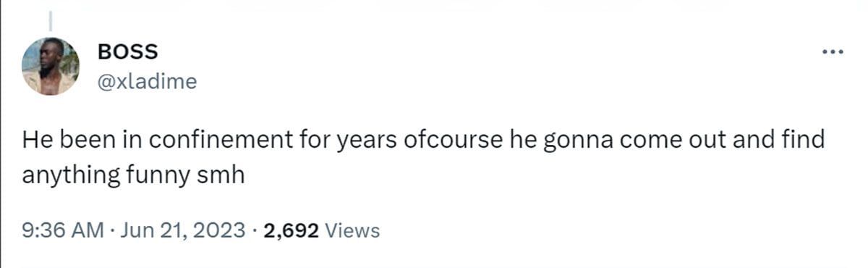868x268 pixels.
Task: Select the tweet line starting 'He been in confinement'
Action: tap(424, 140)
